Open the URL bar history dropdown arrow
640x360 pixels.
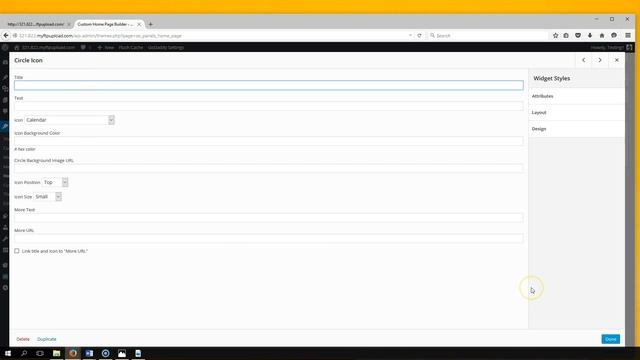coord(410,36)
